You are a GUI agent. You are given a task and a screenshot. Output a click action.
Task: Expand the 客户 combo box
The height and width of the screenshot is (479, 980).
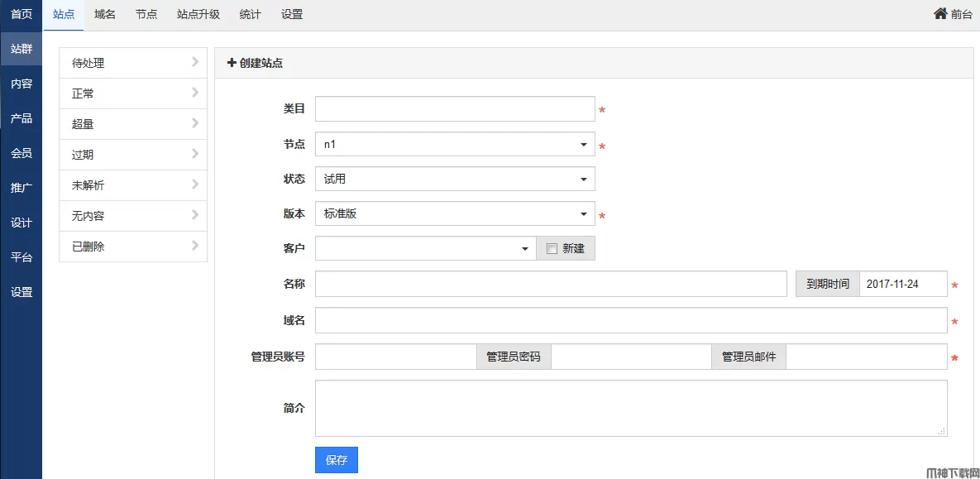click(x=425, y=249)
